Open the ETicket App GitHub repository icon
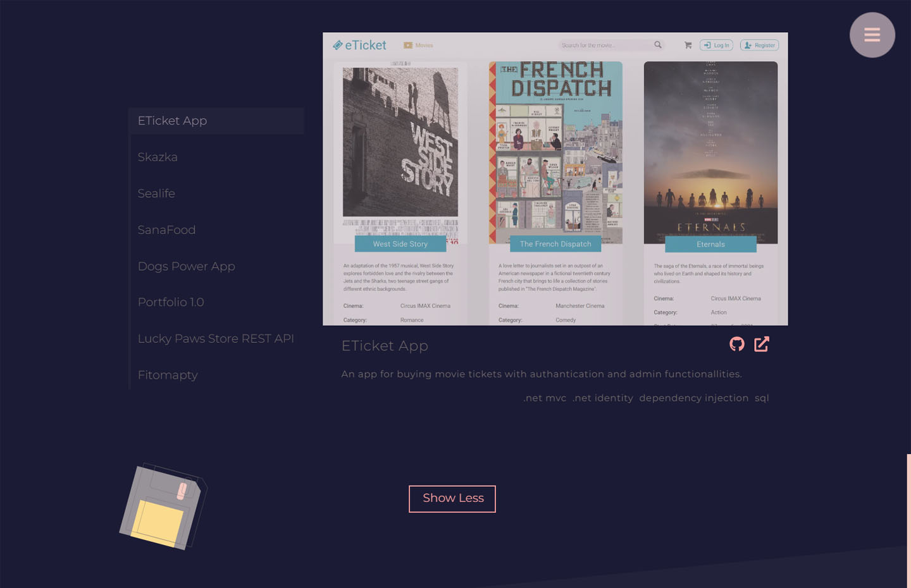 (737, 344)
